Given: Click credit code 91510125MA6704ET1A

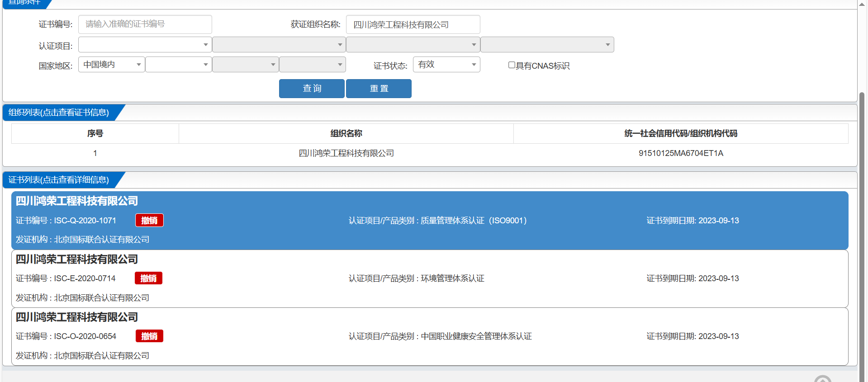Looking at the screenshot, I should (681, 153).
